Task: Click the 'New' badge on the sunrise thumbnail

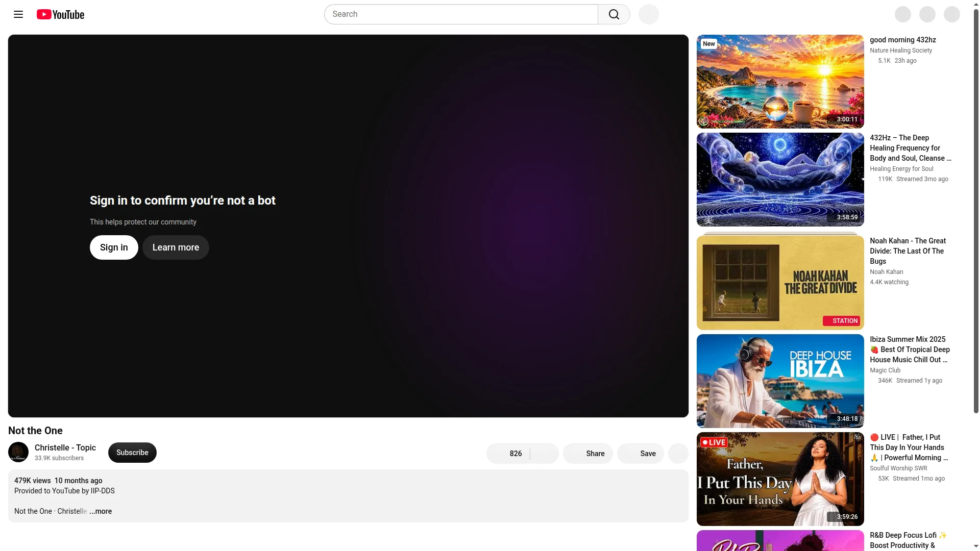Action: tap(709, 44)
